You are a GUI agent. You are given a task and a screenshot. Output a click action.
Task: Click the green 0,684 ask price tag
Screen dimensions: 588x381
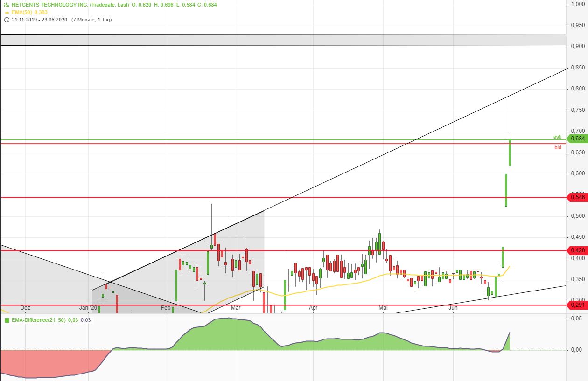[577, 139]
